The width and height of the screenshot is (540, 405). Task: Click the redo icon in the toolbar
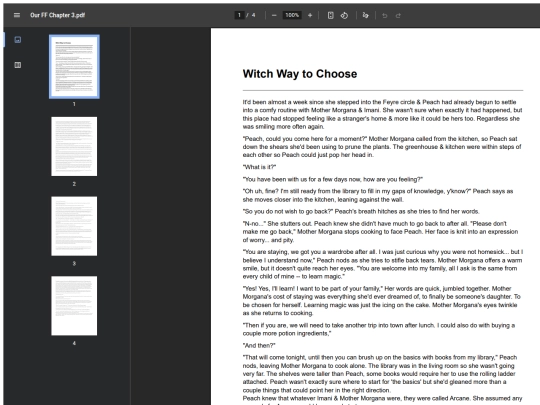pyautogui.click(x=398, y=15)
